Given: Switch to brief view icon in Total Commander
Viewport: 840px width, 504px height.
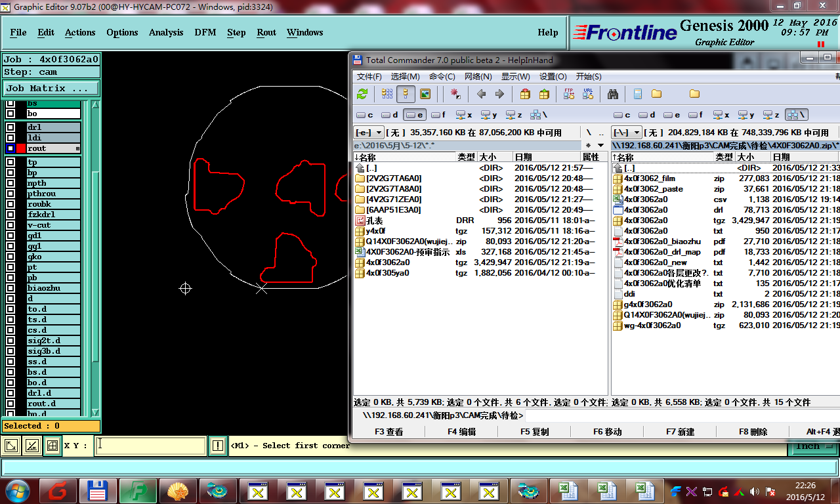Looking at the screenshot, I should (x=387, y=94).
